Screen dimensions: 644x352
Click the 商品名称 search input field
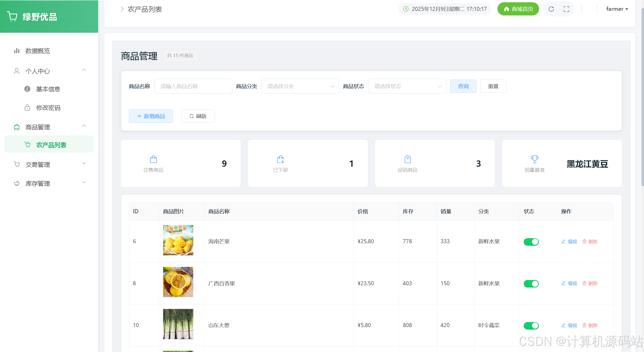click(x=193, y=86)
